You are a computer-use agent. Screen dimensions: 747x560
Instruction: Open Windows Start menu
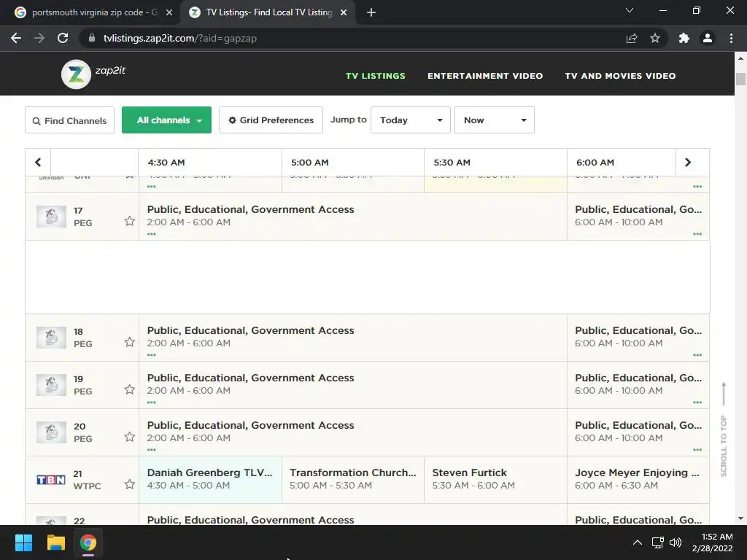pos(23,542)
